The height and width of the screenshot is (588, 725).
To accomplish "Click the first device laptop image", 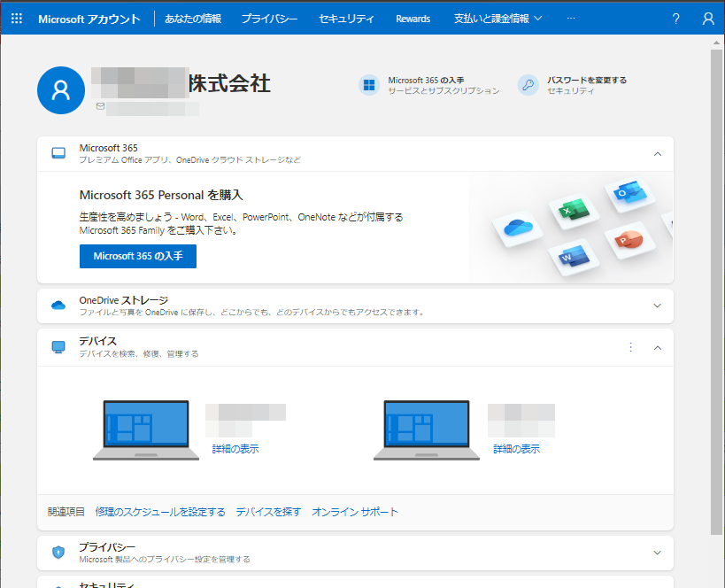I will point(146,430).
